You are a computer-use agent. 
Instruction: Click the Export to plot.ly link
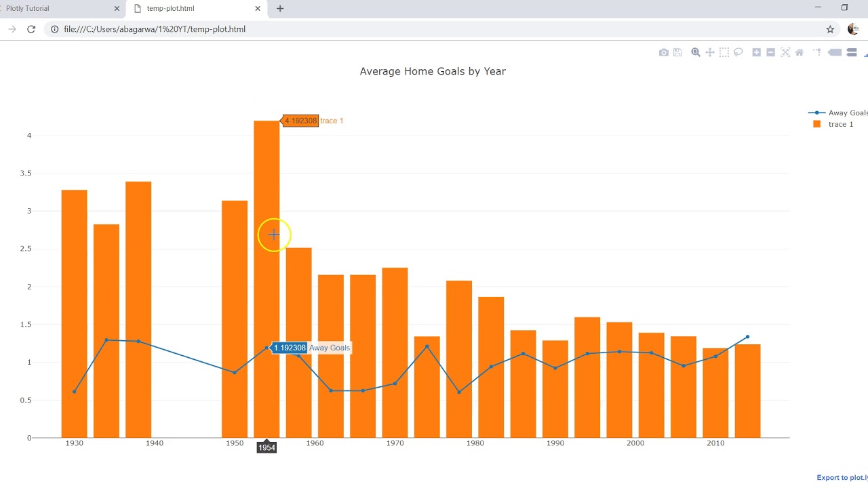(842, 478)
